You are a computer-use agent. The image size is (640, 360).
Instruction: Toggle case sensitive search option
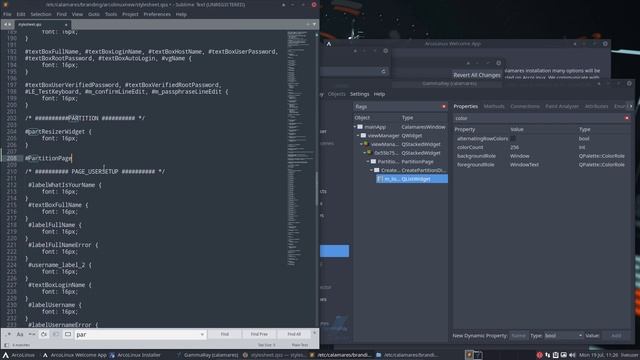point(20,334)
